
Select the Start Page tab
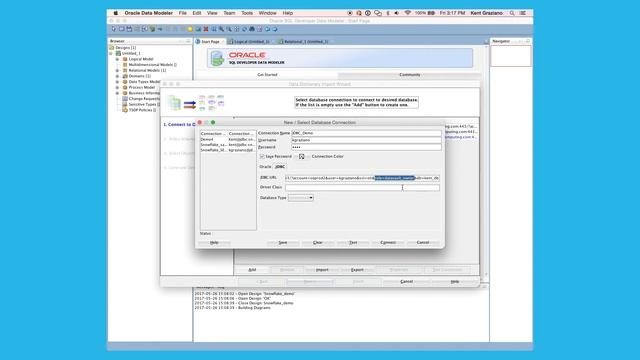(x=210, y=42)
